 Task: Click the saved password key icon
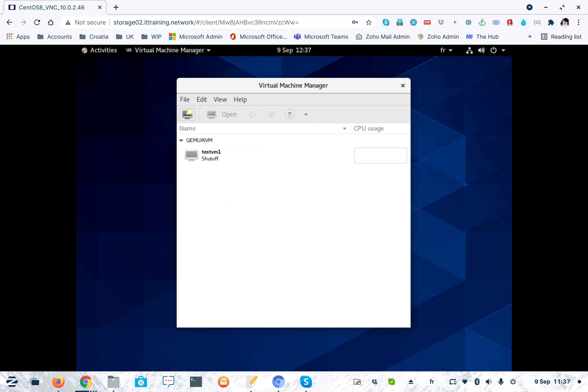tap(355, 23)
